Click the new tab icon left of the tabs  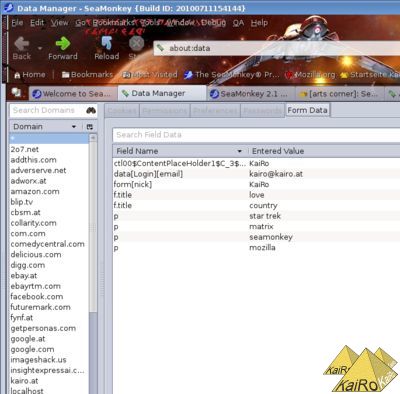pyautogui.click(x=16, y=92)
